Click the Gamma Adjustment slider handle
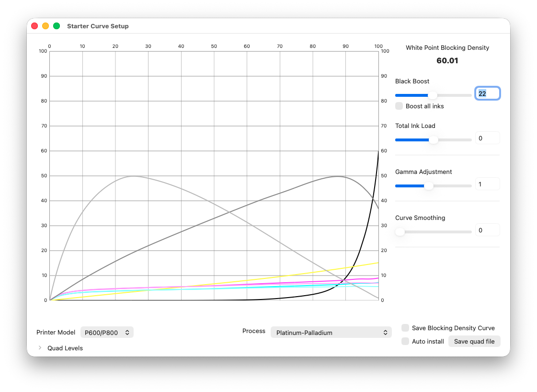The height and width of the screenshot is (392, 537). pyautogui.click(x=428, y=186)
